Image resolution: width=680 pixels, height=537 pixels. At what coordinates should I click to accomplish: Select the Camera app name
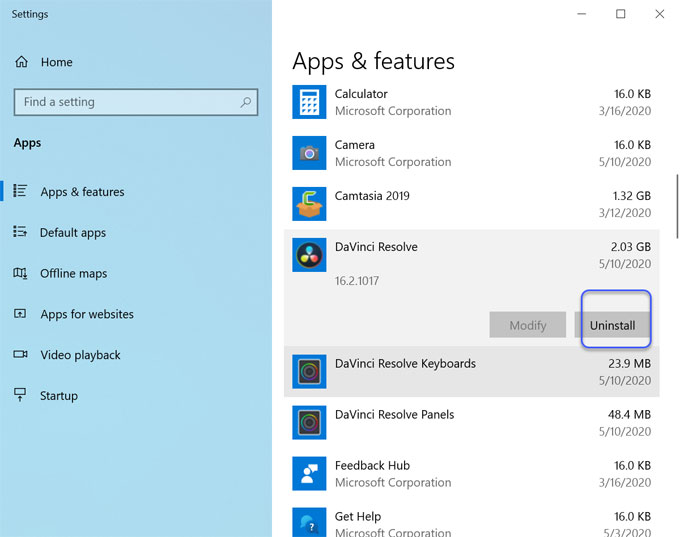point(355,145)
